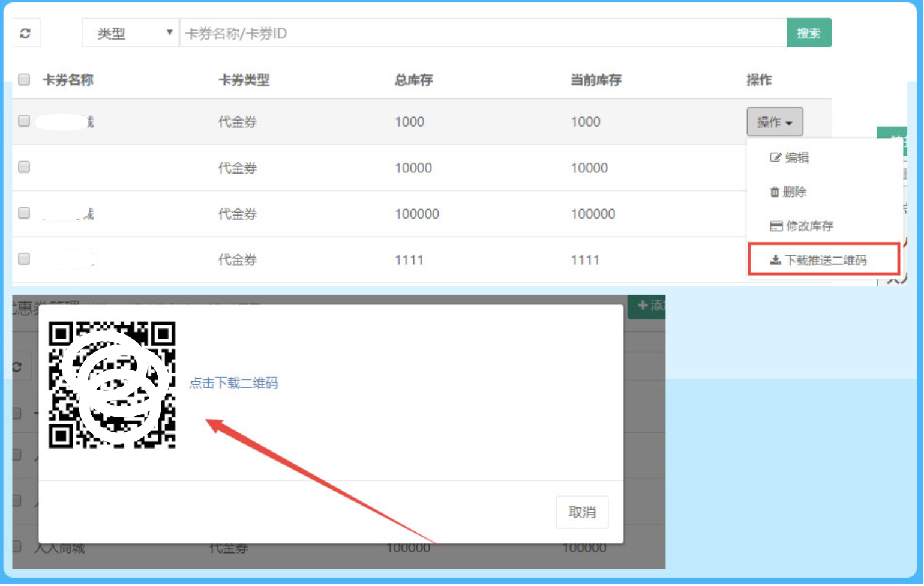Toggle the select-all checkbox in table header
The image size is (924, 586).
point(24,80)
